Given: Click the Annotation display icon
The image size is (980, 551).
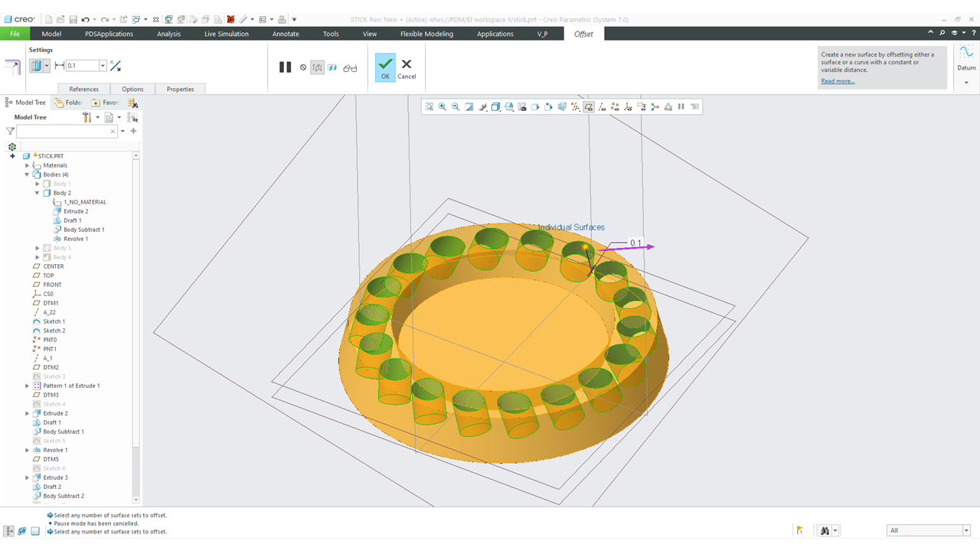Looking at the screenshot, I should [x=642, y=107].
